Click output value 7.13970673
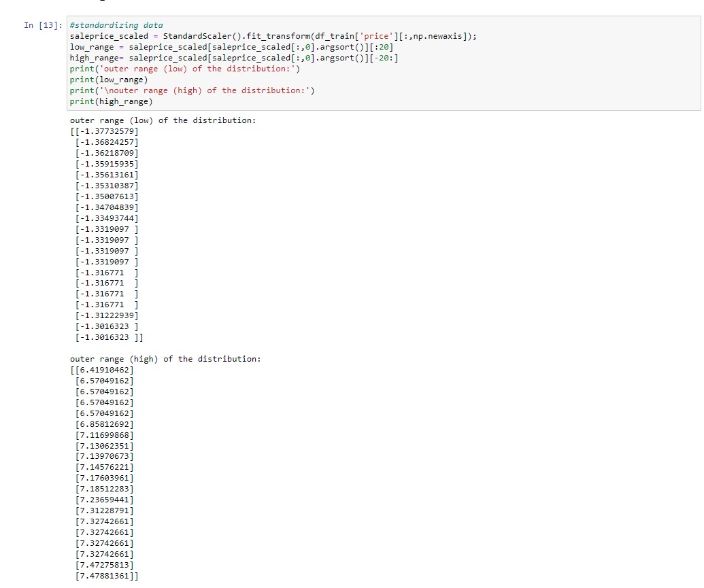 click(105, 456)
